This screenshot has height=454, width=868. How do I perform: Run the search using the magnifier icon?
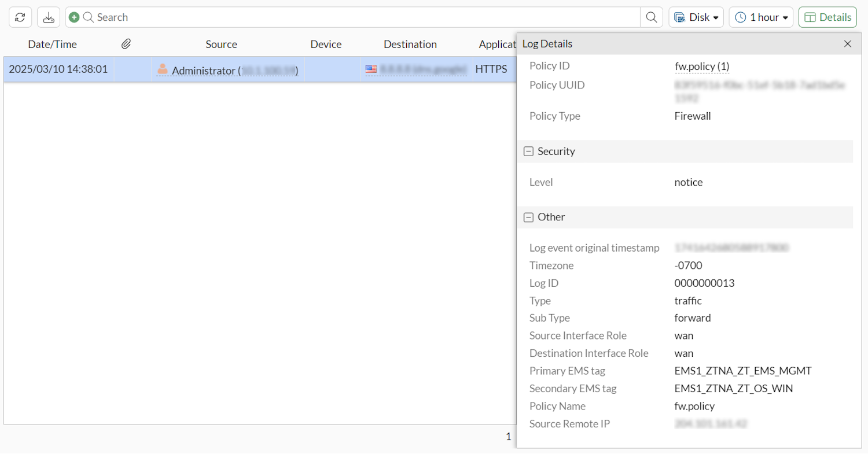tap(651, 17)
